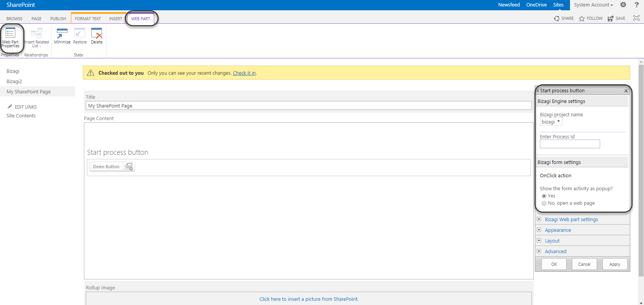The image size is (644, 305).
Task: Minimize the web part
Action: (62, 36)
